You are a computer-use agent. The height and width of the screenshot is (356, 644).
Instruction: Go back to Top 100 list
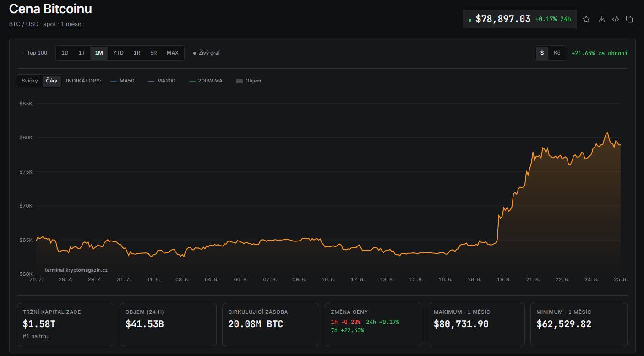point(34,53)
